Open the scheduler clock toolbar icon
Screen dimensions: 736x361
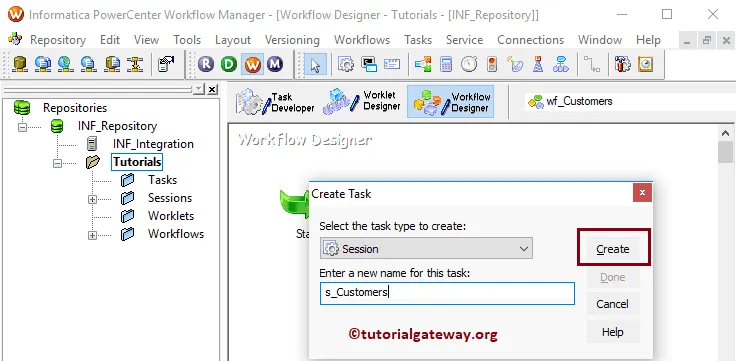coord(646,64)
